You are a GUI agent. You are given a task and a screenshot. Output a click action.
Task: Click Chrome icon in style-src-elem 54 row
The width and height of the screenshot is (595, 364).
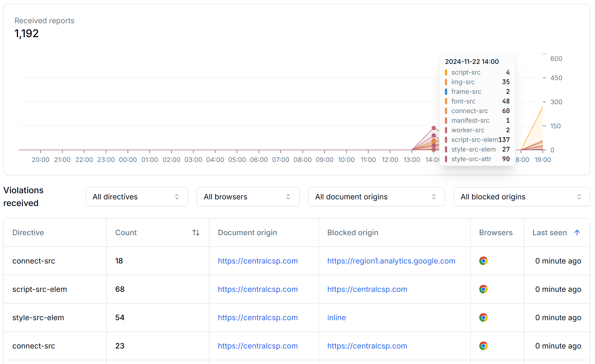coord(484,317)
